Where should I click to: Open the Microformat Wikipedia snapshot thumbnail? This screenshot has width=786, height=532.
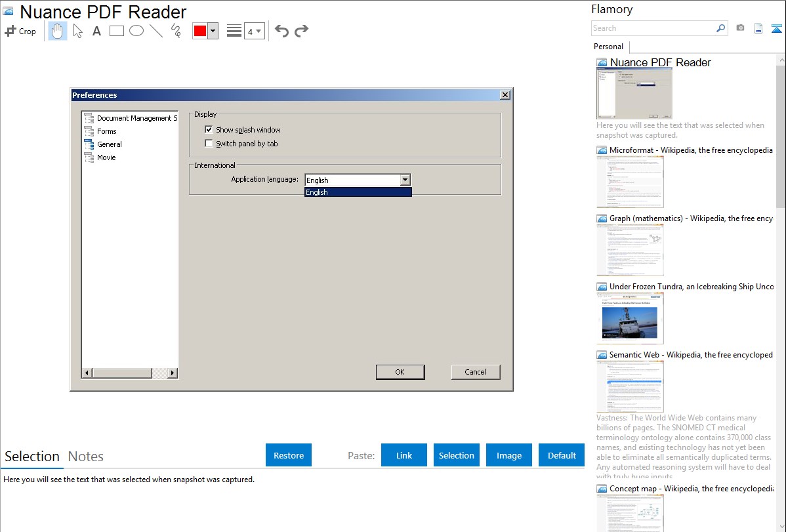pyautogui.click(x=630, y=182)
